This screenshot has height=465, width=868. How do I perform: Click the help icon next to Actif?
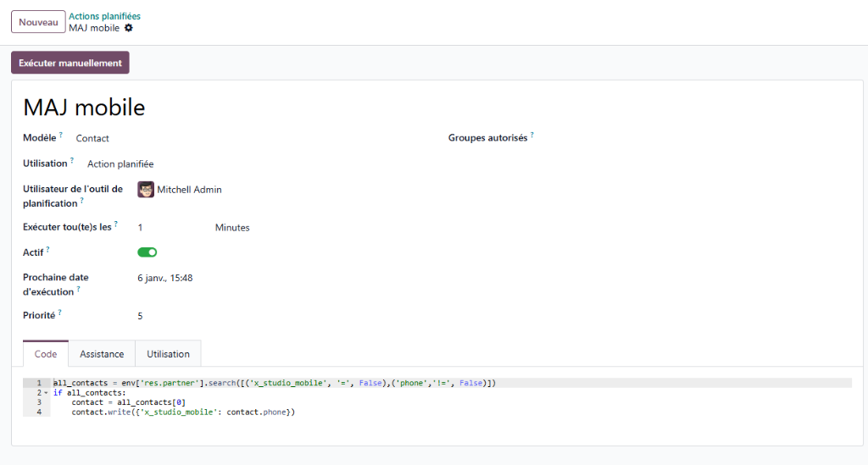48,250
